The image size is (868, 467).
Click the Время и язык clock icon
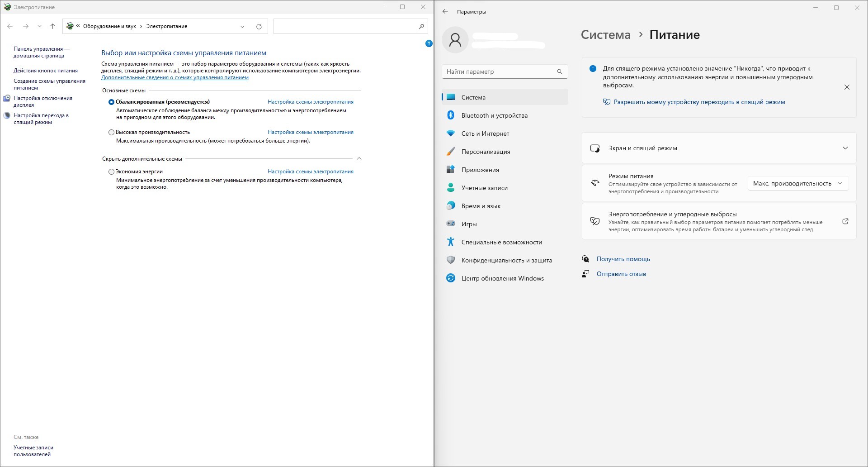451,206
